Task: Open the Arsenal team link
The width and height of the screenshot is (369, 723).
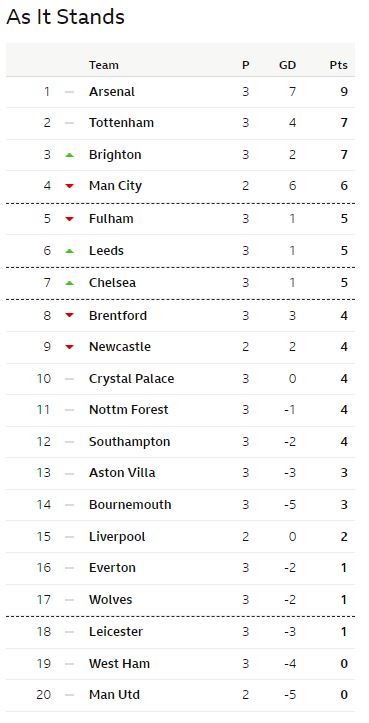Action: [112, 92]
